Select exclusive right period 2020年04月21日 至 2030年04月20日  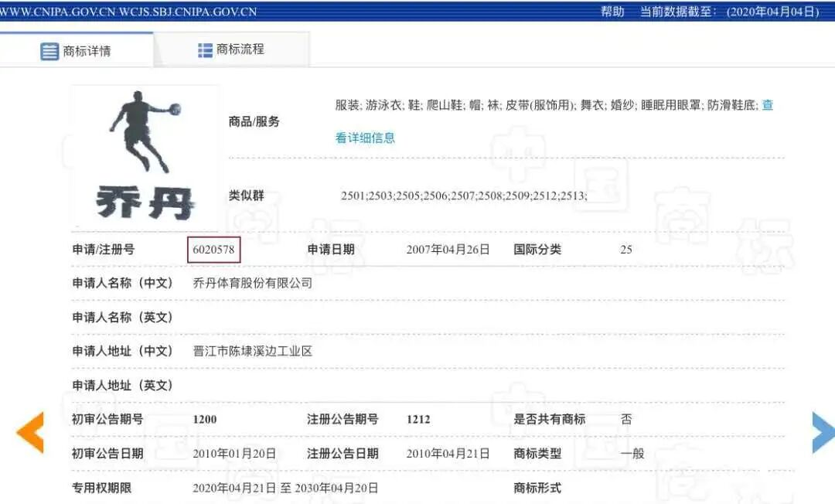coord(285,488)
